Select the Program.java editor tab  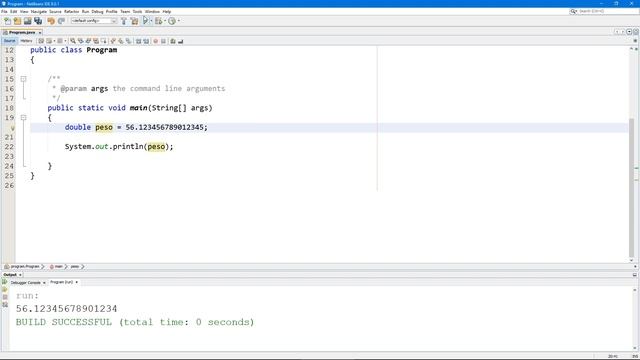(x=22, y=32)
